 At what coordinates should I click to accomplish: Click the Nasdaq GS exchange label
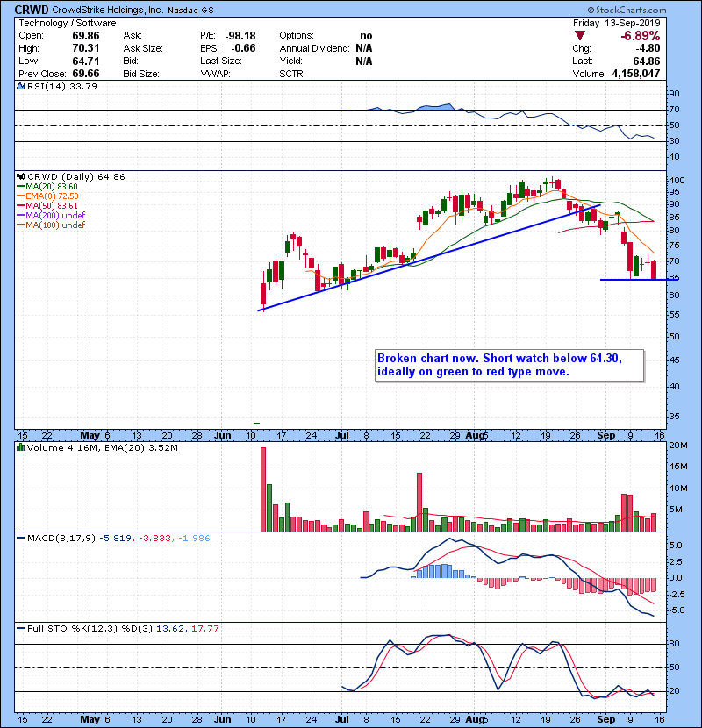point(190,10)
